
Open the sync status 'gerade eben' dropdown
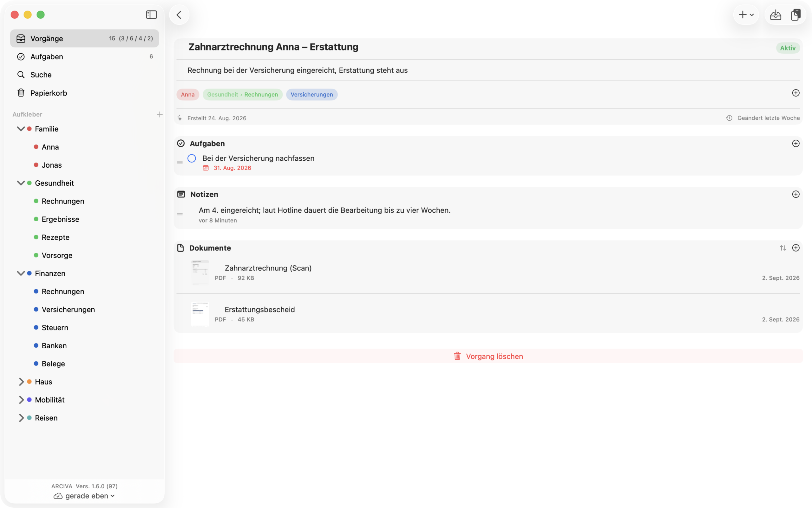pos(84,496)
